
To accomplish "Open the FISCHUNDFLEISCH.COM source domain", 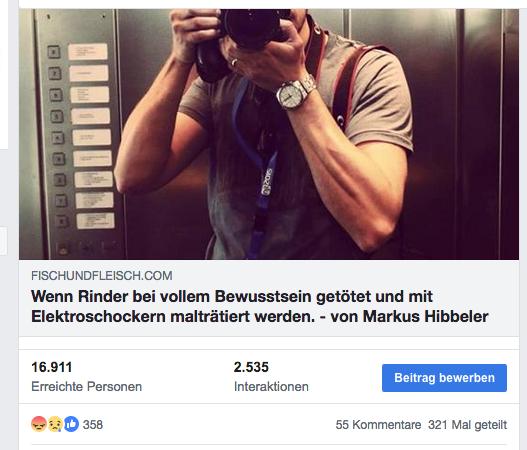I will (102, 276).
